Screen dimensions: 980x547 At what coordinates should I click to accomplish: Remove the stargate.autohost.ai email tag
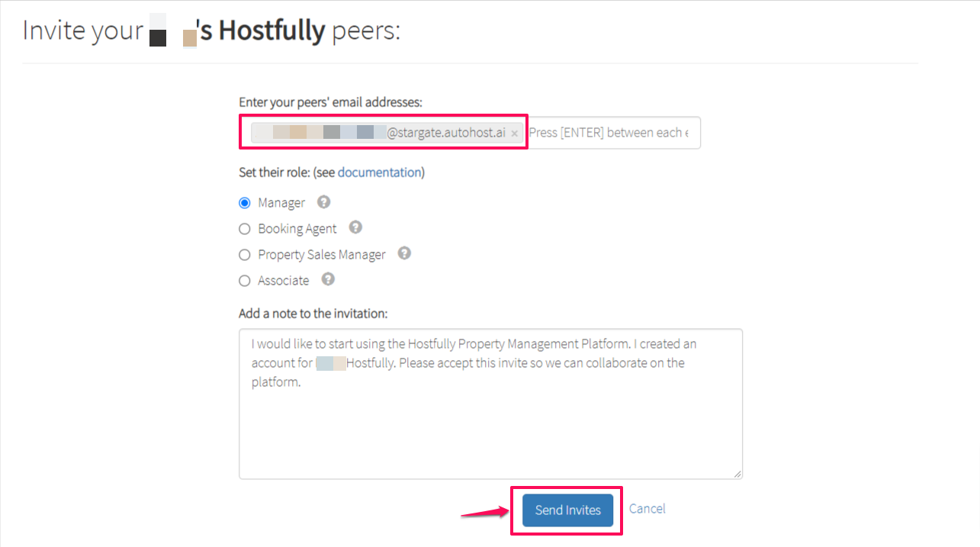pyautogui.click(x=515, y=132)
